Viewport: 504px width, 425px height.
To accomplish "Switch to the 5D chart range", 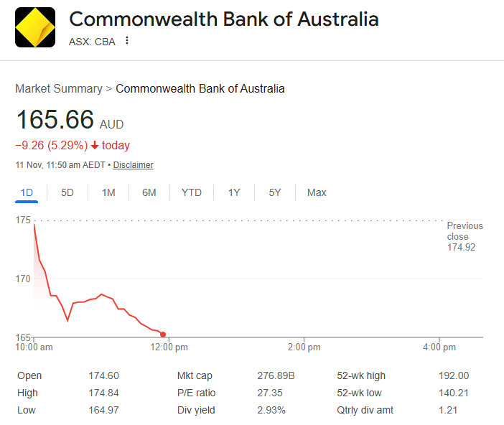I will (67, 192).
